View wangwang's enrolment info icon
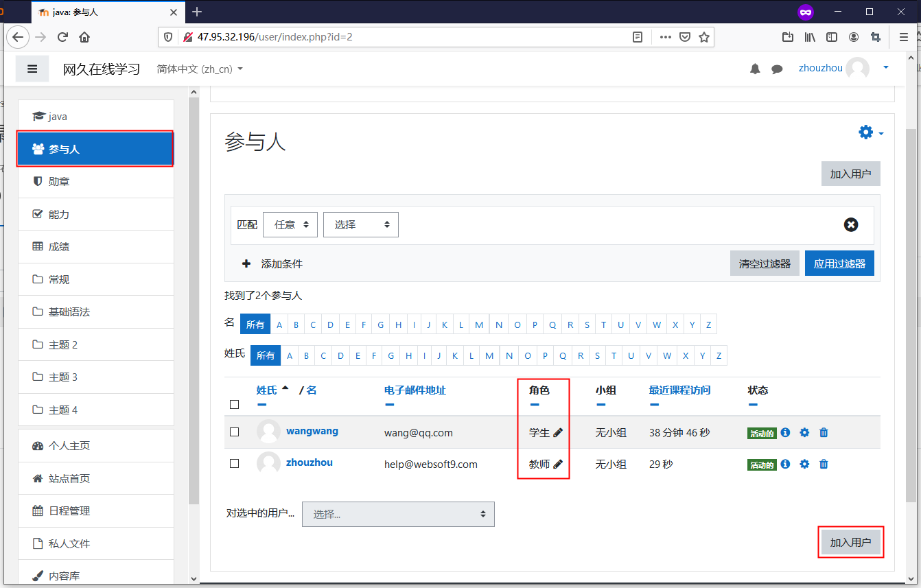Screen dimensions: 921x588 [785, 432]
